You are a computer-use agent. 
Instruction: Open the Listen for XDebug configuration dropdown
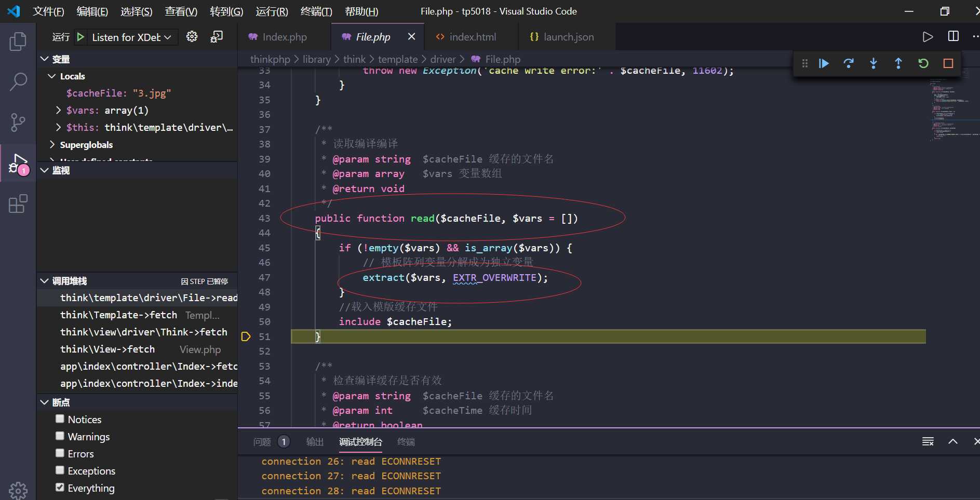(132, 37)
